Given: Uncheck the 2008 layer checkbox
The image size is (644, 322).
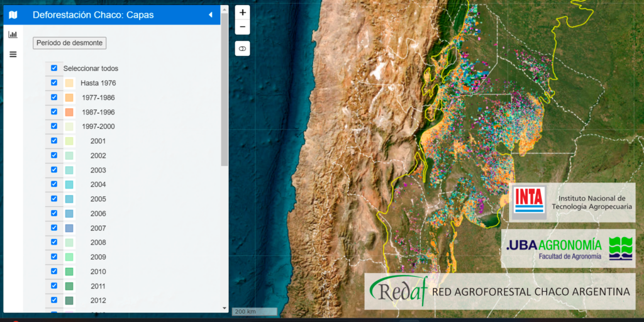Looking at the screenshot, I should coord(54,242).
